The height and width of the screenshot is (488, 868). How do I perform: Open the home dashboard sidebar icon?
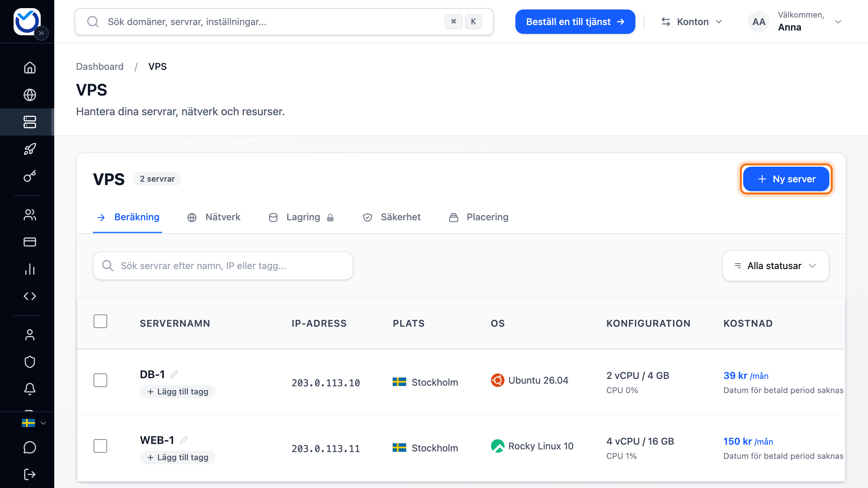pos(30,67)
